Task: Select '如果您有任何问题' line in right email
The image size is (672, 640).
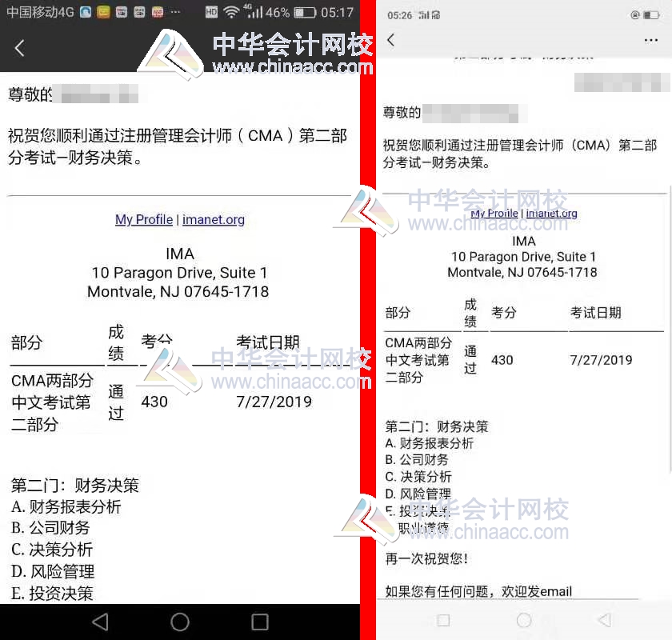Action: click(x=478, y=591)
